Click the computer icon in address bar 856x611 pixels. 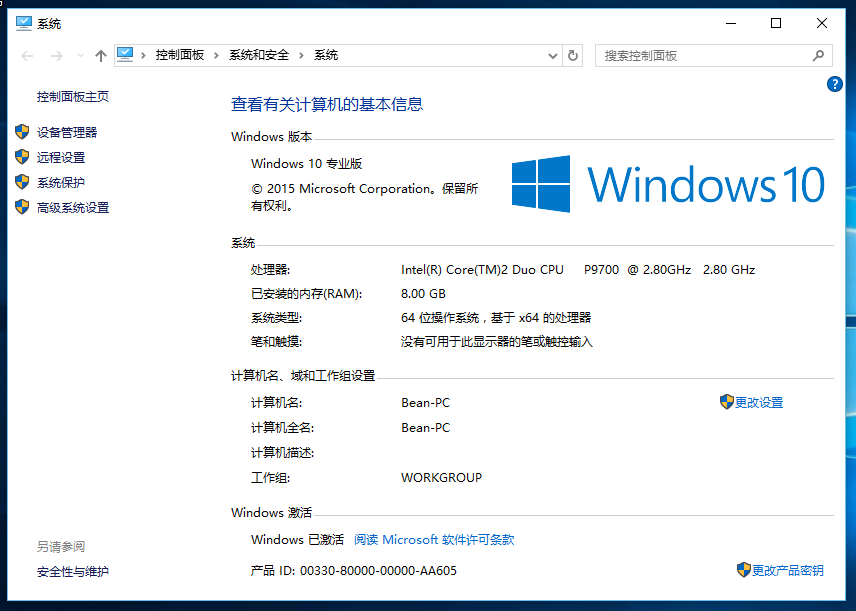click(125, 55)
